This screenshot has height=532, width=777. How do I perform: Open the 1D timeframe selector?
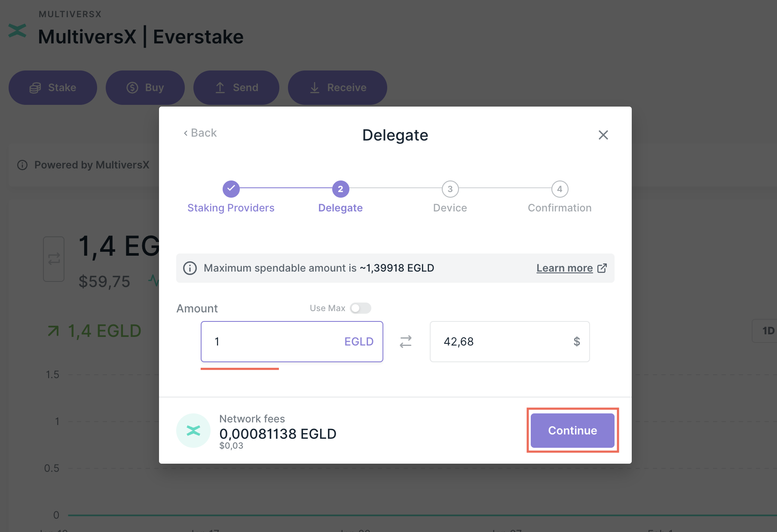[x=769, y=331]
